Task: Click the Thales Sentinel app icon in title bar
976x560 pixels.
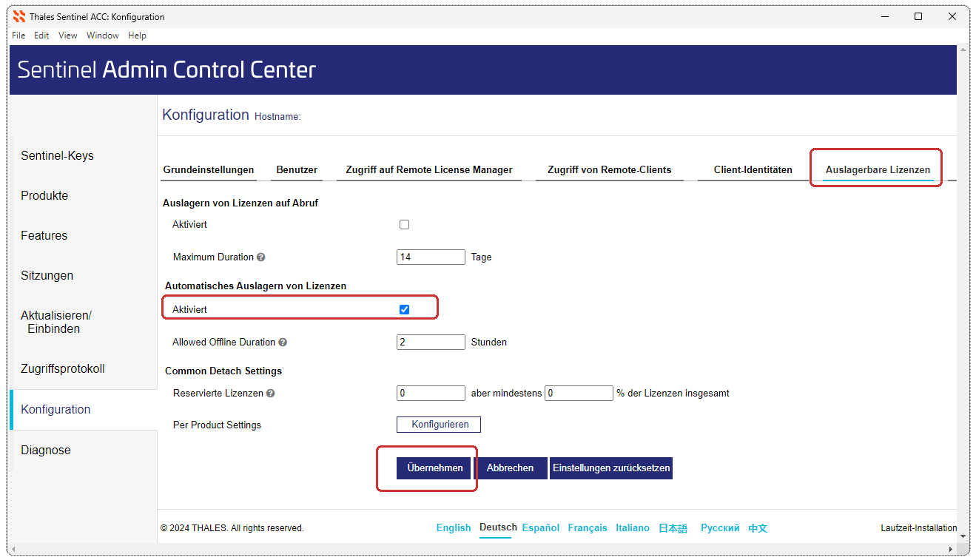Action: tap(19, 16)
